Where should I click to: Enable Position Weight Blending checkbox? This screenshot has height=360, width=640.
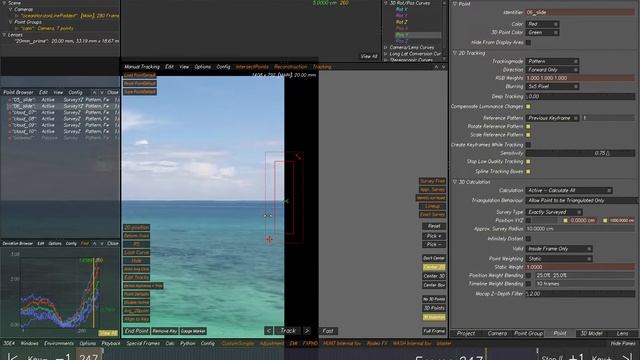(x=528, y=276)
